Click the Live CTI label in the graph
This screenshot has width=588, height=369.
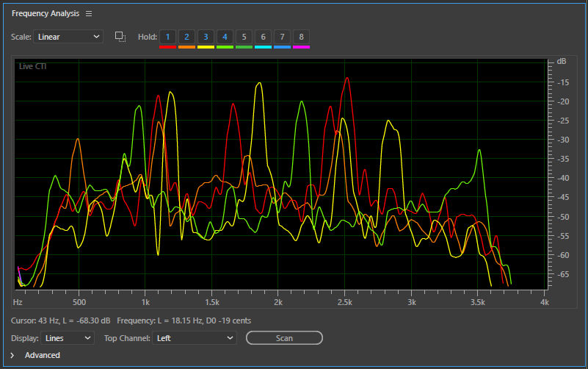coord(32,67)
